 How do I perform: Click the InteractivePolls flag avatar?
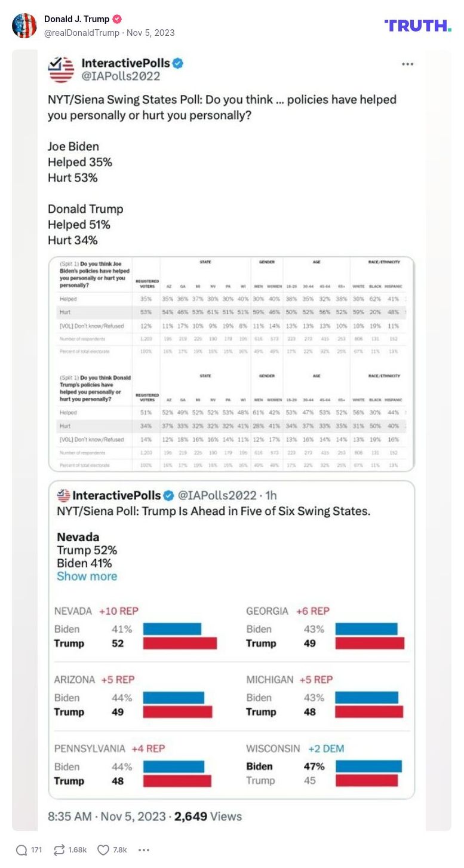61,69
